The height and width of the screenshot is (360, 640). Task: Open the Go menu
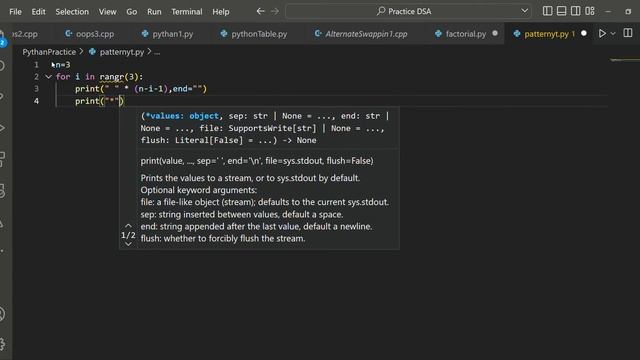131,11
